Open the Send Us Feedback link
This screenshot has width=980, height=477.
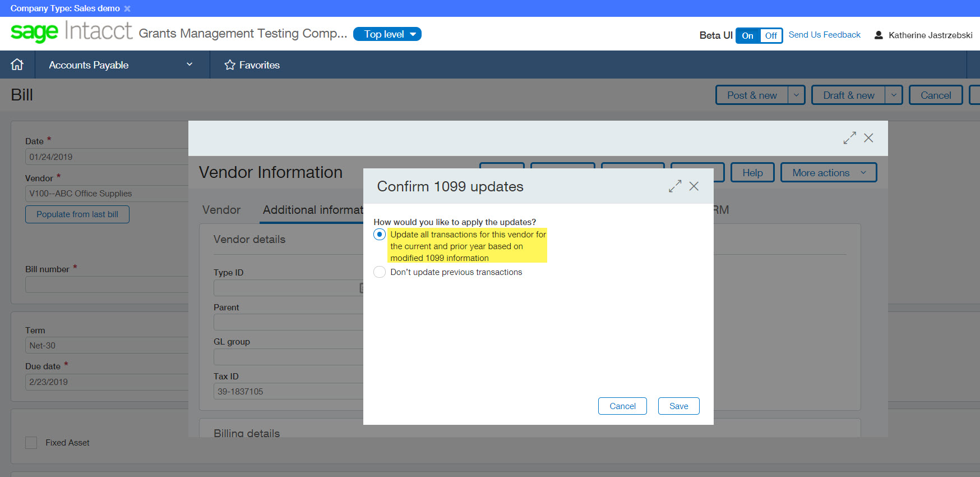click(x=824, y=35)
